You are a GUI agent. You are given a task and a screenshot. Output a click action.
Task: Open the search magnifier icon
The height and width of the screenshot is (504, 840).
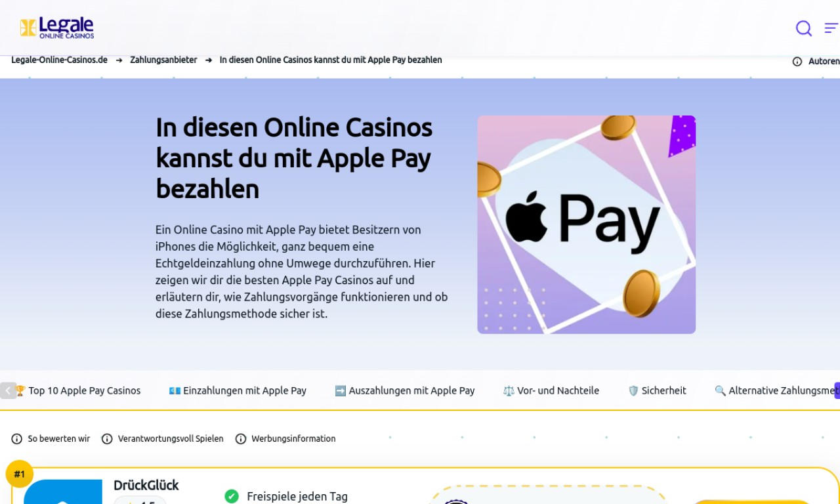804,28
